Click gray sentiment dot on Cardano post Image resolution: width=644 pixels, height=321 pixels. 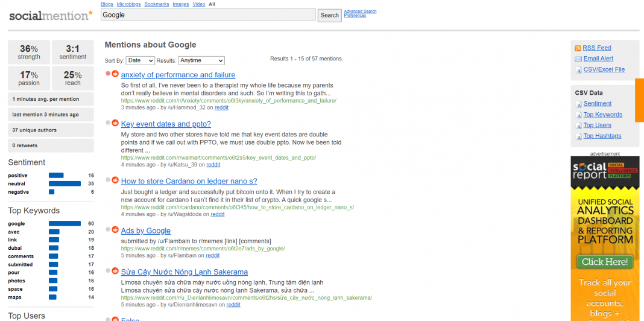[107, 180]
